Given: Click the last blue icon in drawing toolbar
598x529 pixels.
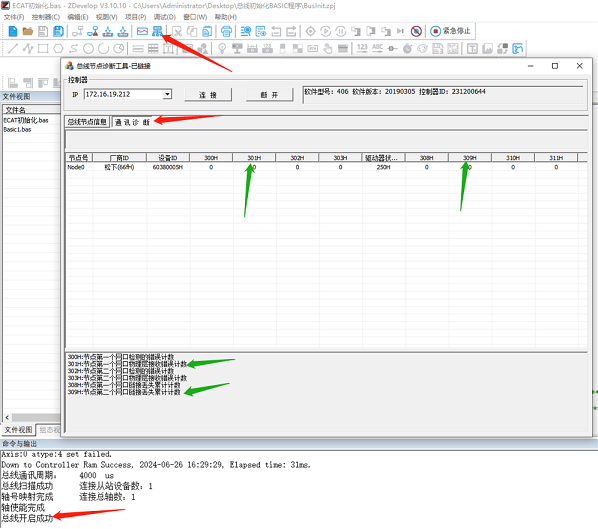Looking at the screenshot, I should tap(518, 48).
